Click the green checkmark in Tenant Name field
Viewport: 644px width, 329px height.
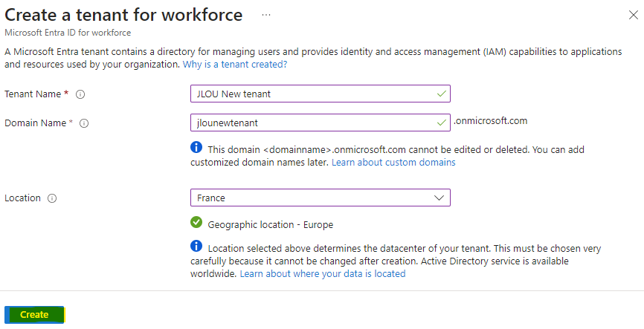(442, 94)
